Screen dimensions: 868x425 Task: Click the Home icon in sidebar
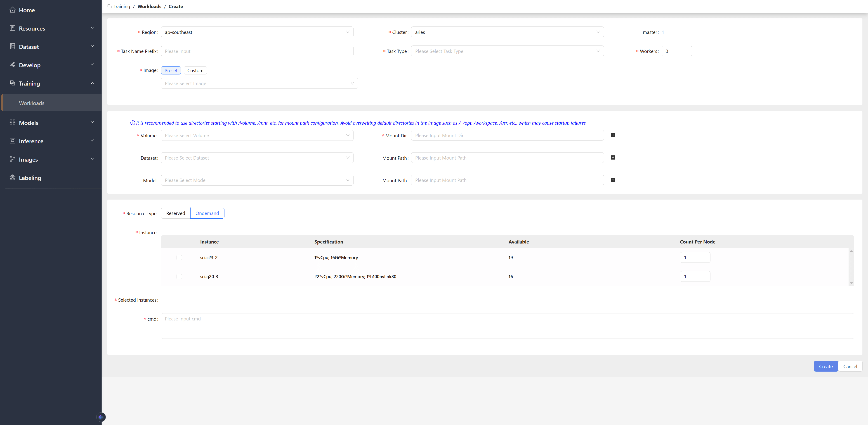pos(12,10)
